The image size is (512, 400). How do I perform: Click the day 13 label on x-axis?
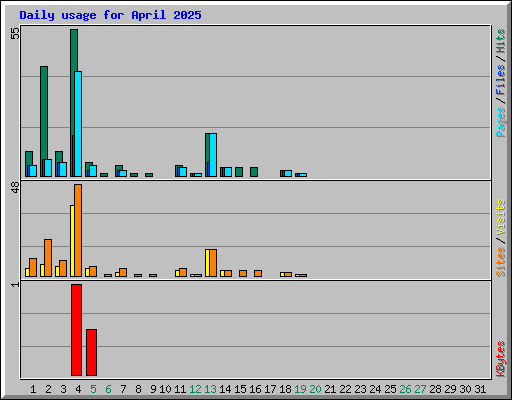point(210,389)
